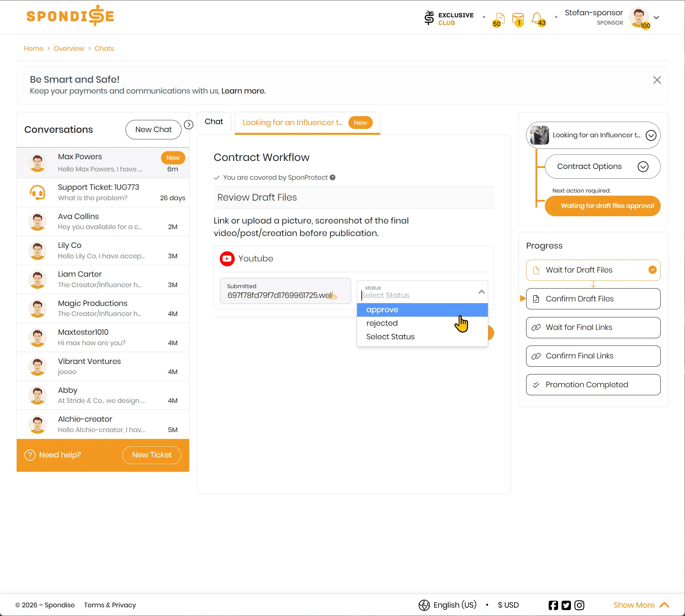685x616 pixels.
Task: Click Waiting for draft files approval button
Action: [x=603, y=206]
